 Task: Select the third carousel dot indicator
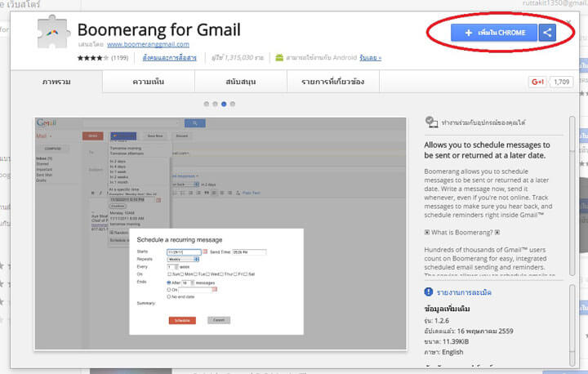[x=225, y=105]
